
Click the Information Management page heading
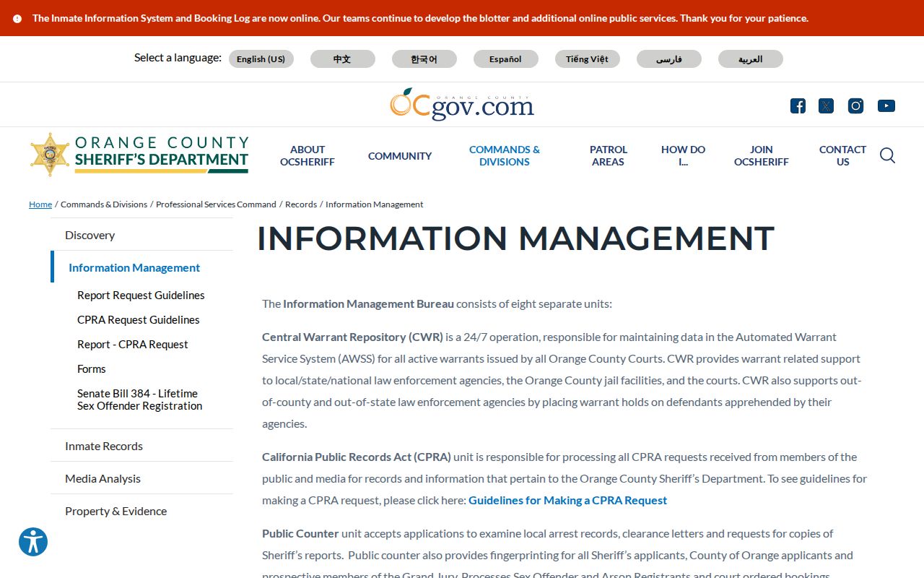[515, 238]
